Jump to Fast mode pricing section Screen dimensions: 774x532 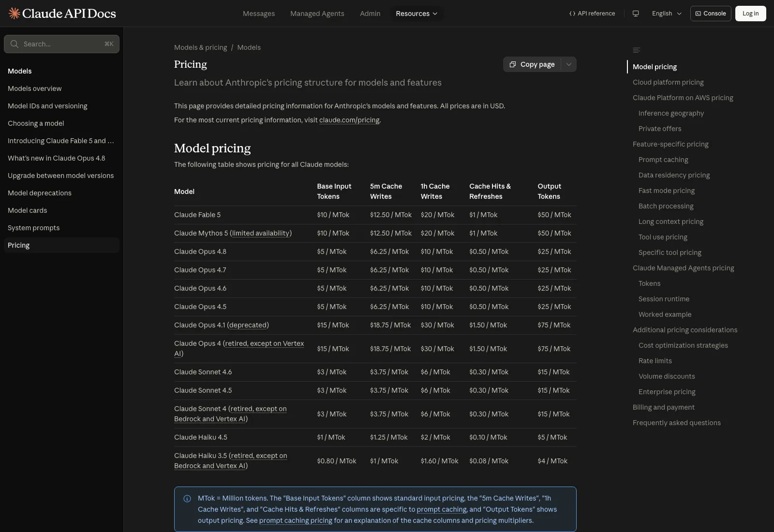pos(667,191)
